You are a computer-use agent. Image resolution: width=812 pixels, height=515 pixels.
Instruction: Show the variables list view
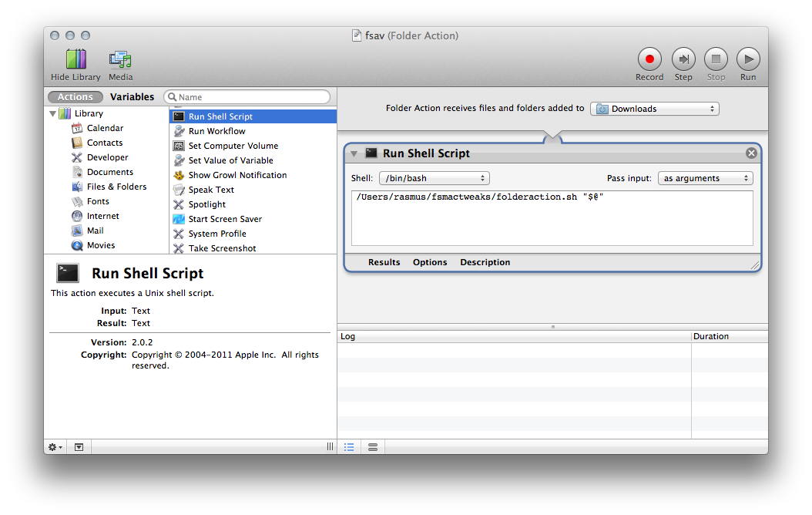[373, 447]
